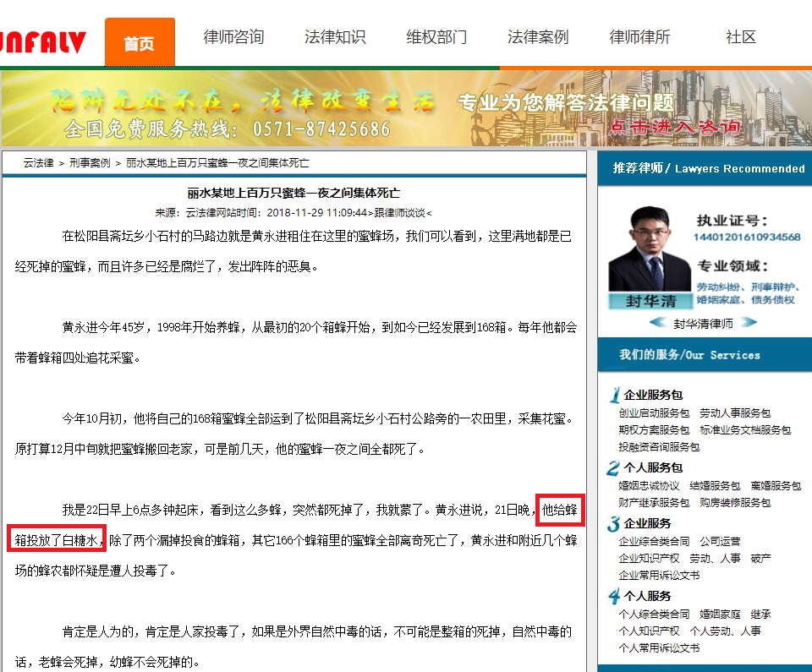This screenshot has width=812, height=672.
Task: Click license number 14401201610934568
Action: 747,238
